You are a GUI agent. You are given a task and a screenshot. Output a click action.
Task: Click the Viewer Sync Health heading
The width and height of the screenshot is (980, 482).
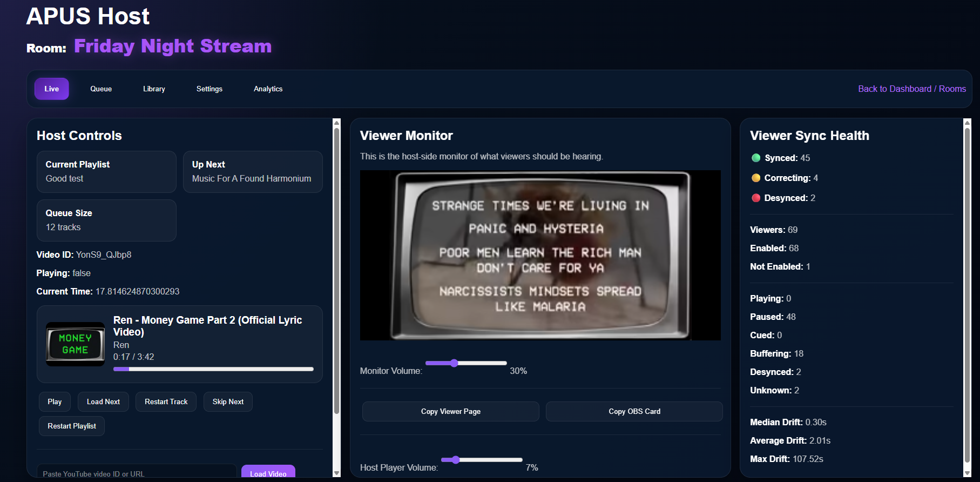tap(810, 136)
